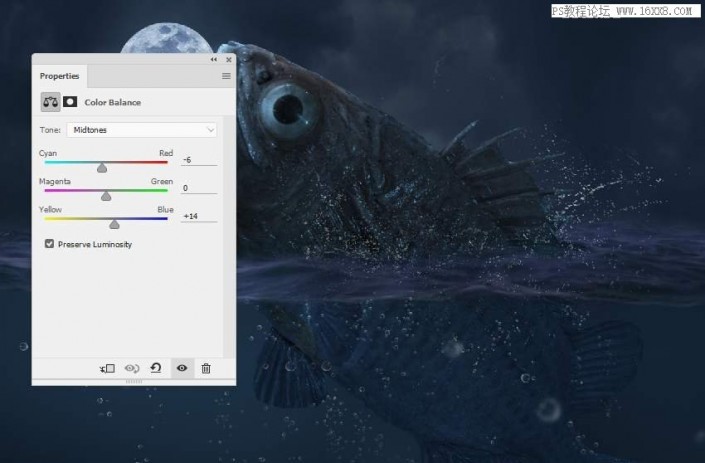Click the 'Blue' label
The image size is (705, 463).
165,209
